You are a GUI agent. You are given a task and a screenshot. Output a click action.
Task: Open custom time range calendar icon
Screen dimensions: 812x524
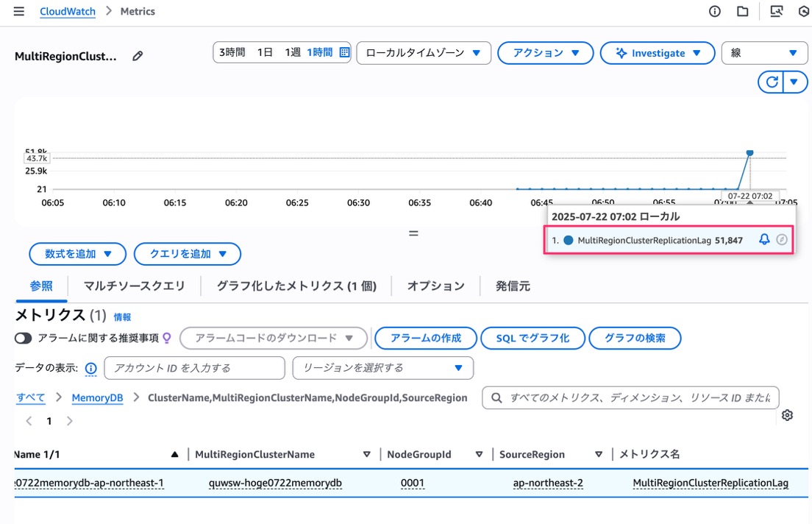[x=344, y=52]
